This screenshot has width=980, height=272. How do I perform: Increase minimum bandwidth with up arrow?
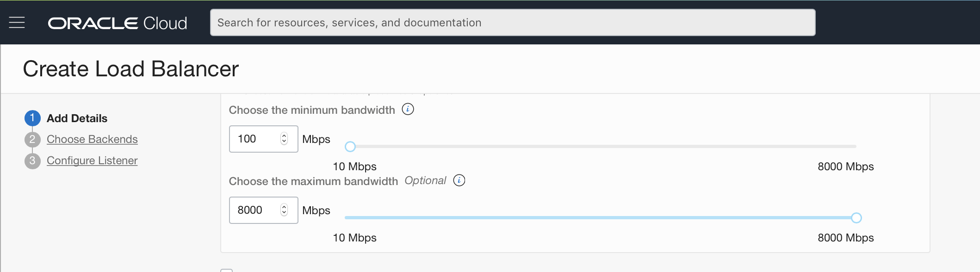[284, 136]
